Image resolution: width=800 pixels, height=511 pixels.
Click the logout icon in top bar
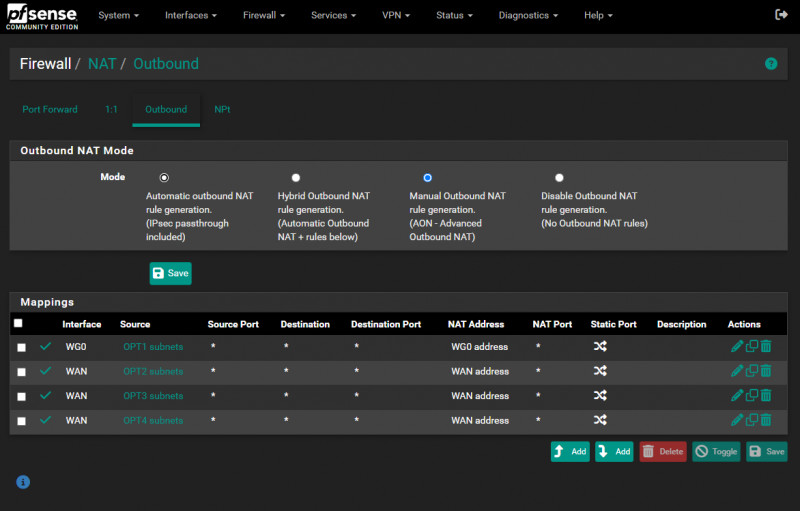coord(781,15)
